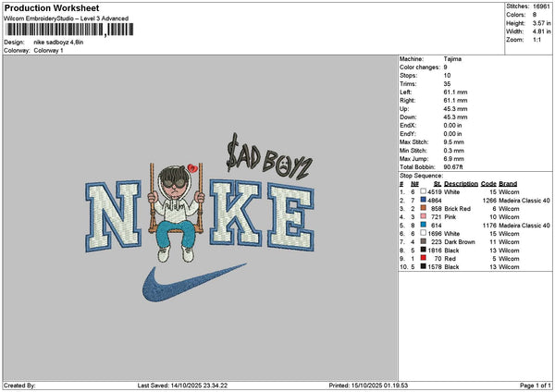Click the 'St.' column header

click(438, 184)
